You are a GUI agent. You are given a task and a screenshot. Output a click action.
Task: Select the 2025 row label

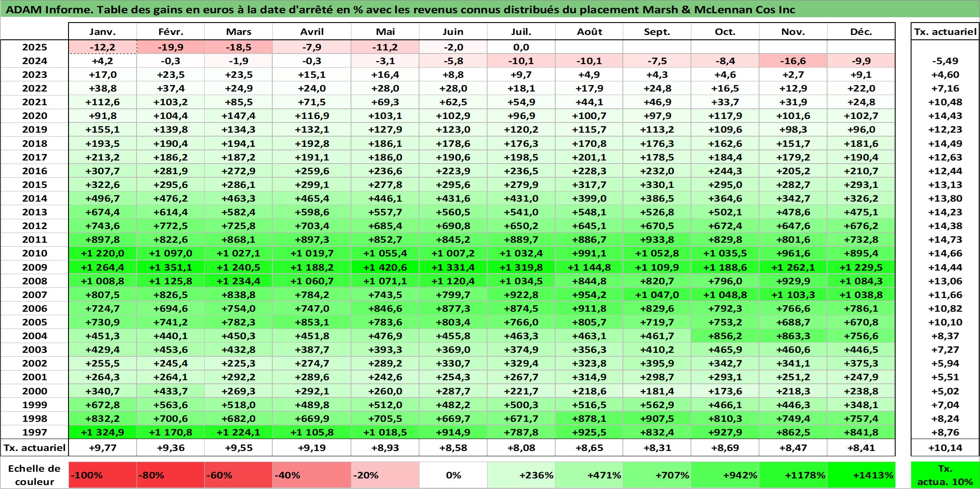coord(34,47)
